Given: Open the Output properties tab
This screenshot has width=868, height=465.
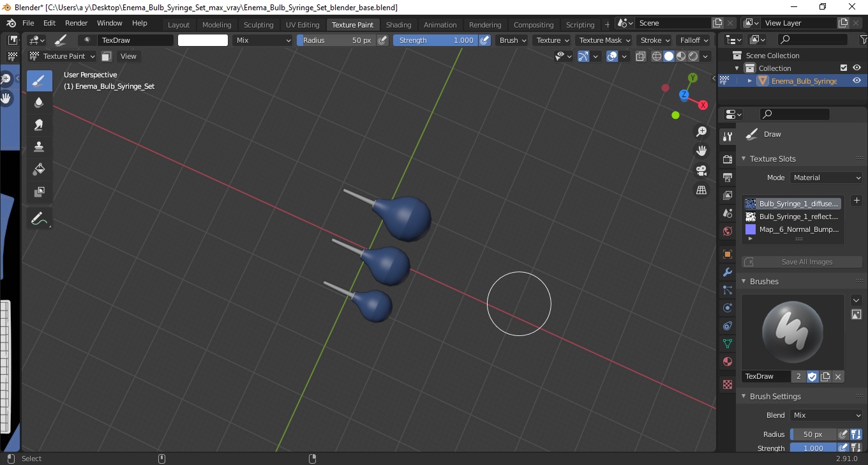Looking at the screenshot, I should point(727,177).
